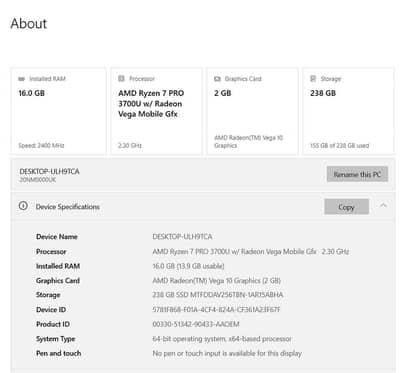Click the Graphics Card card icon
The image size is (400, 373).
217,79
